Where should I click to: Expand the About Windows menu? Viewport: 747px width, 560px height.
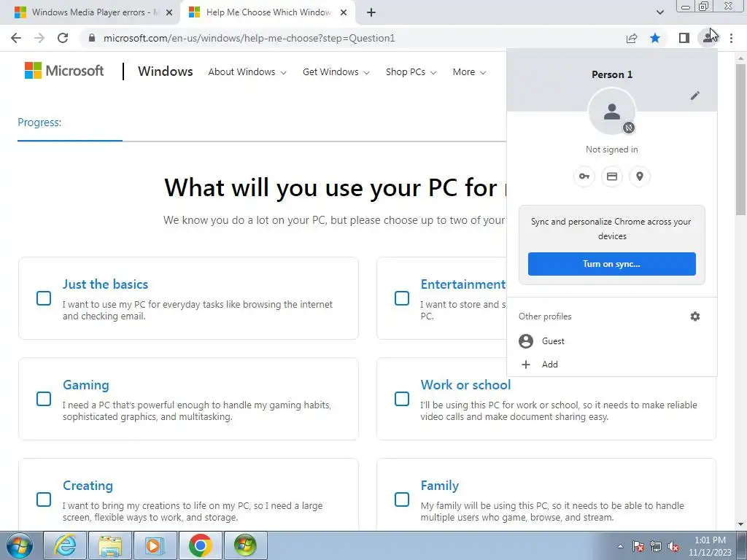247,72
